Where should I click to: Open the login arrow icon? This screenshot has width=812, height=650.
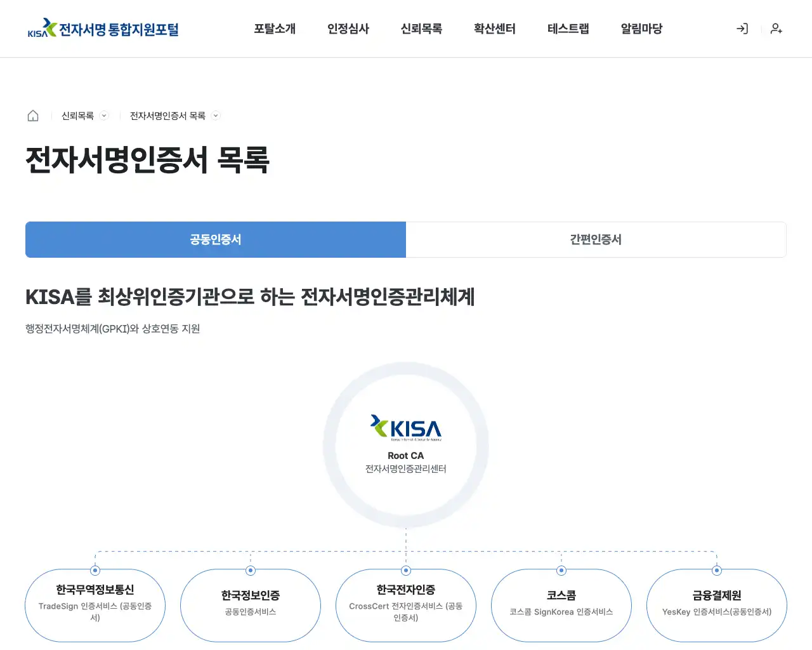pos(742,29)
